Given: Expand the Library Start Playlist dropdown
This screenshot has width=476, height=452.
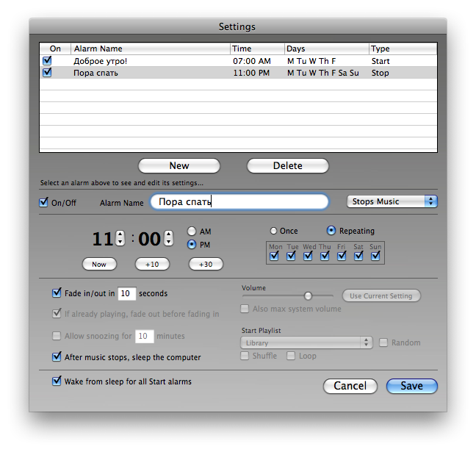Looking at the screenshot, I should click(x=306, y=342).
